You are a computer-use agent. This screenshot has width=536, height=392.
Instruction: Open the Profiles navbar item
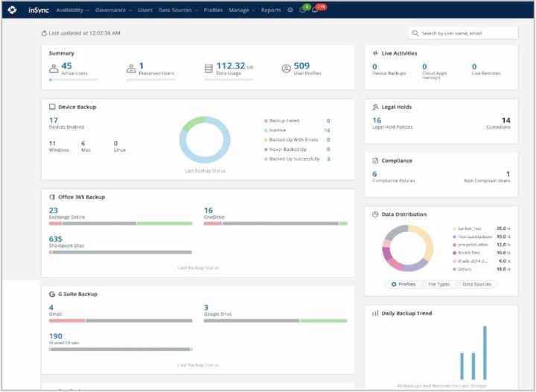click(x=213, y=10)
